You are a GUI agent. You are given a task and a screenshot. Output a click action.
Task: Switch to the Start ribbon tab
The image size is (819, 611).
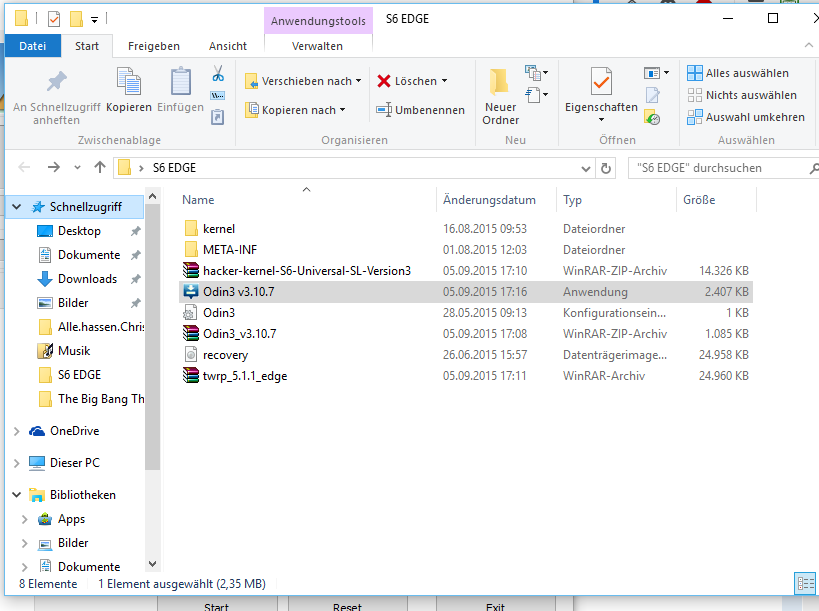point(87,46)
